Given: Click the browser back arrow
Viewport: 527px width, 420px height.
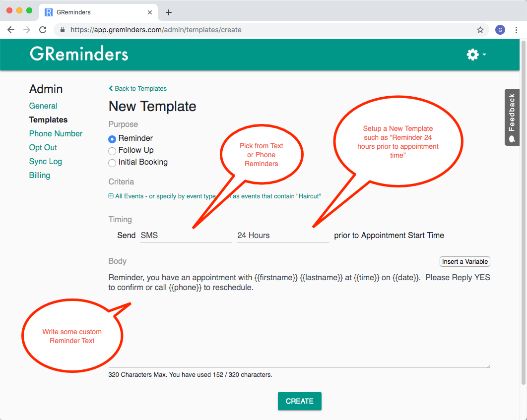Looking at the screenshot, I should pyautogui.click(x=11, y=30).
